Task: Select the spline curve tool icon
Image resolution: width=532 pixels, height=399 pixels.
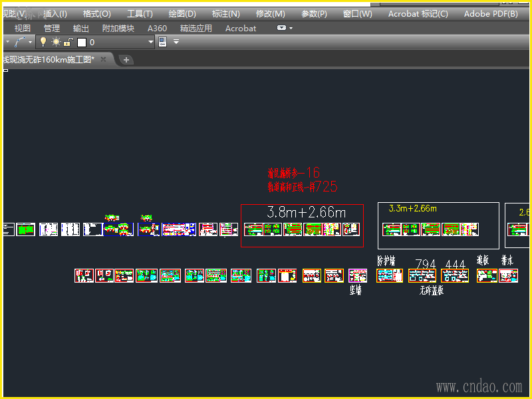Action: tap(20, 42)
